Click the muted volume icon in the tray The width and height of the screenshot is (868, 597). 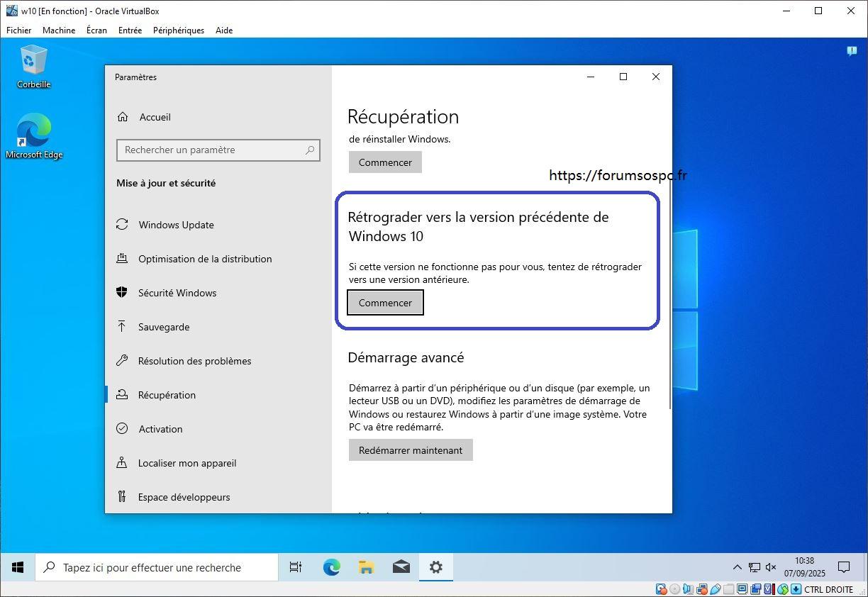point(771,567)
